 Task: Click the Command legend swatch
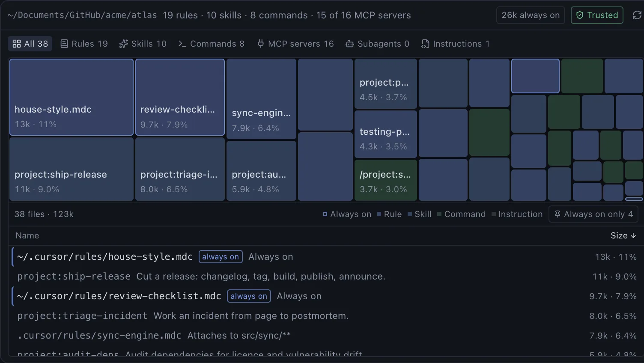pyautogui.click(x=439, y=214)
